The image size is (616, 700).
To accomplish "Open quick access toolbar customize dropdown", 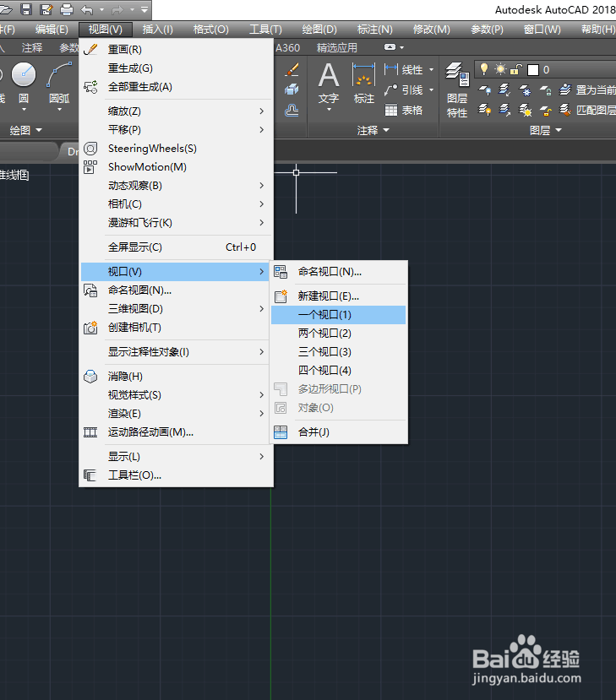I will pyautogui.click(x=144, y=9).
